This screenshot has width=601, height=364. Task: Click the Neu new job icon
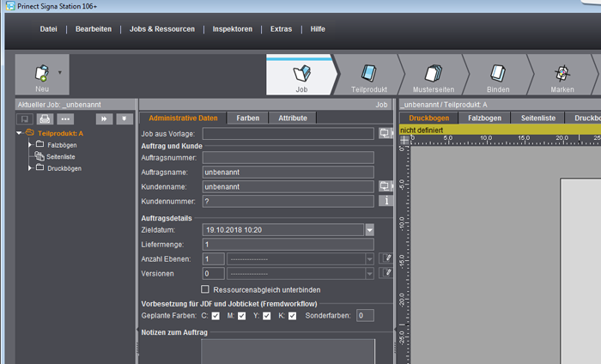coord(42,73)
